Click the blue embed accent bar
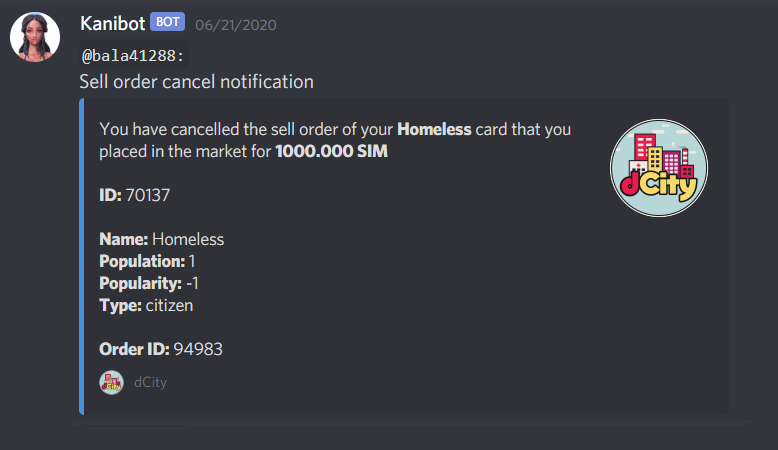The width and height of the screenshot is (778, 450). coord(82,257)
